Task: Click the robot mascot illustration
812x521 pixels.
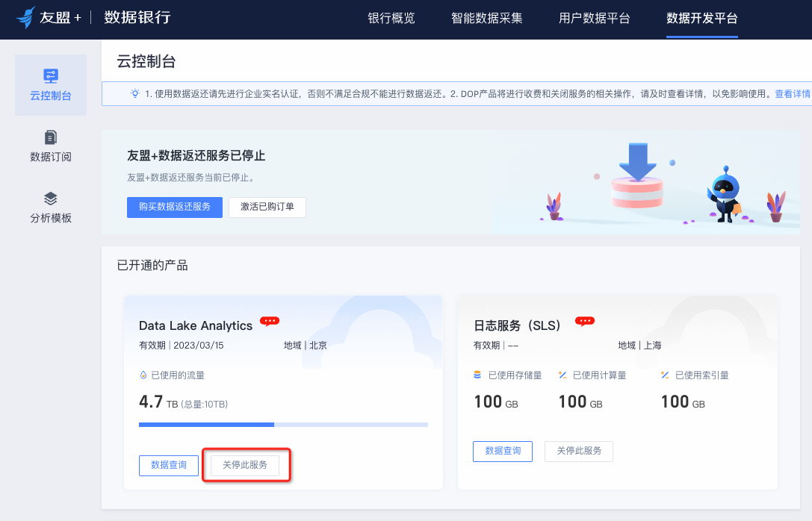Action: tap(725, 194)
